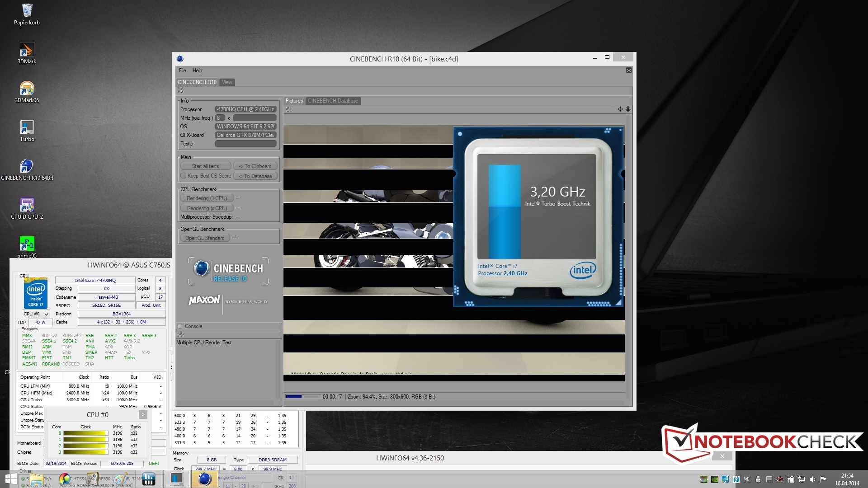
Task: Click the Tester input field
Action: coord(245,144)
